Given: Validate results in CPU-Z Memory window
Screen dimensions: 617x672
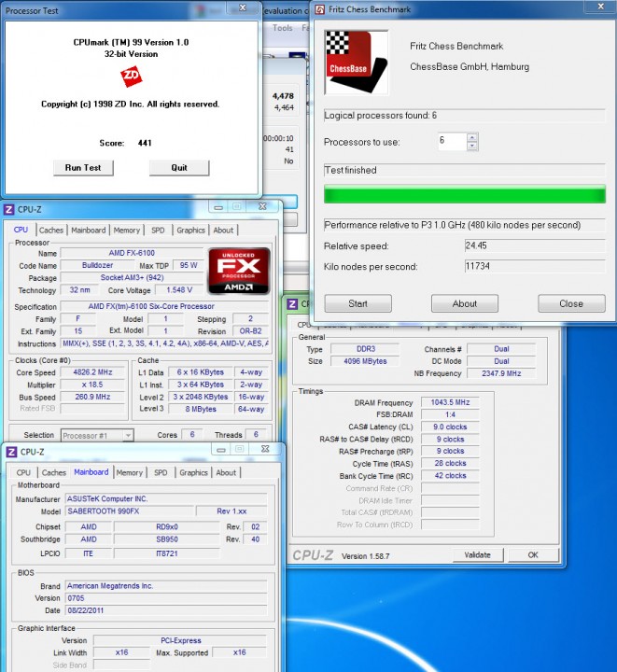Looking at the screenshot, I should [x=477, y=555].
